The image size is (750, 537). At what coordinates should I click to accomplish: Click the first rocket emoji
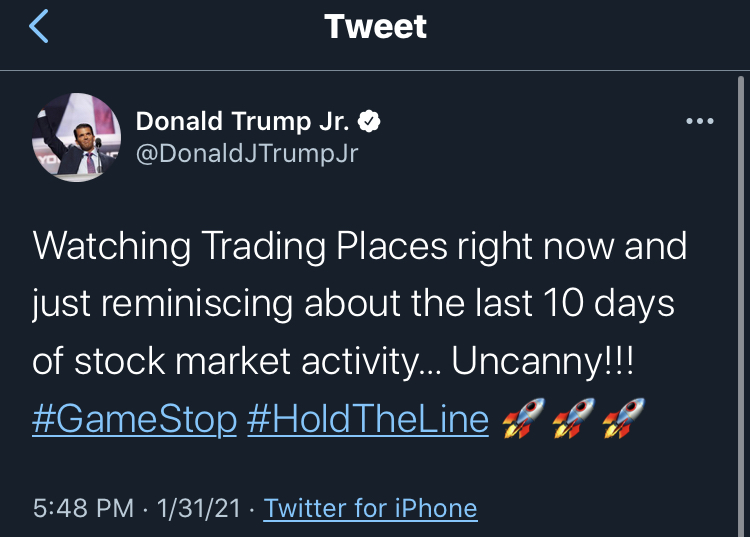click(x=523, y=416)
